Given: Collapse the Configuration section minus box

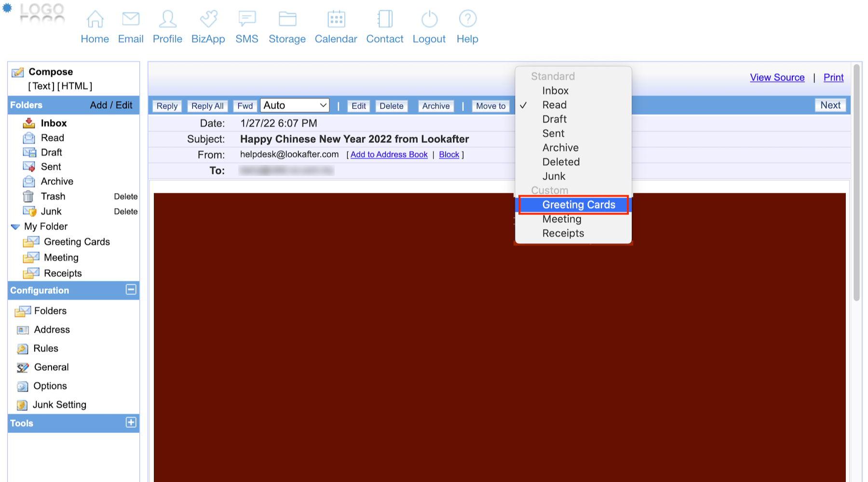Looking at the screenshot, I should point(131,290).
